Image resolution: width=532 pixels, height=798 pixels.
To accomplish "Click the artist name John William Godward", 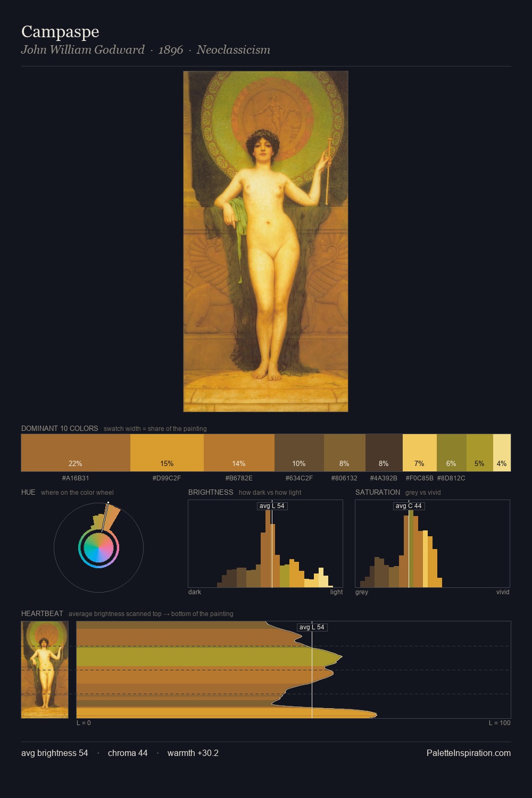I will (82, 50).
